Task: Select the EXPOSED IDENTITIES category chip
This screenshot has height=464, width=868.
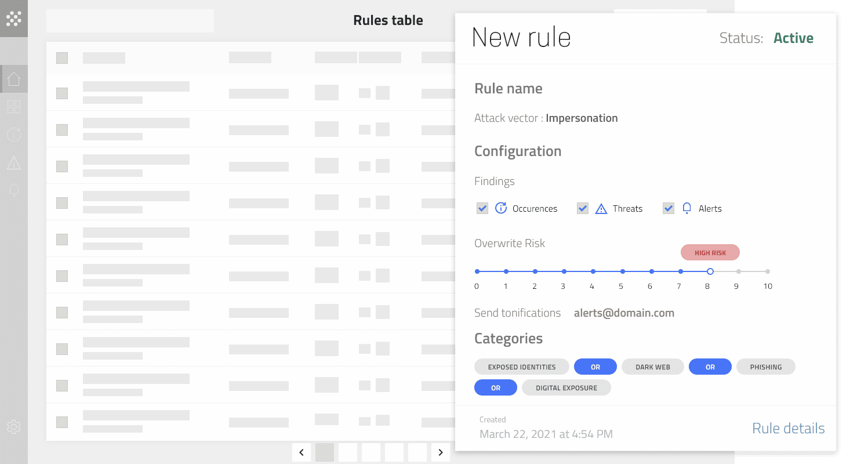Action: point(522,367)
